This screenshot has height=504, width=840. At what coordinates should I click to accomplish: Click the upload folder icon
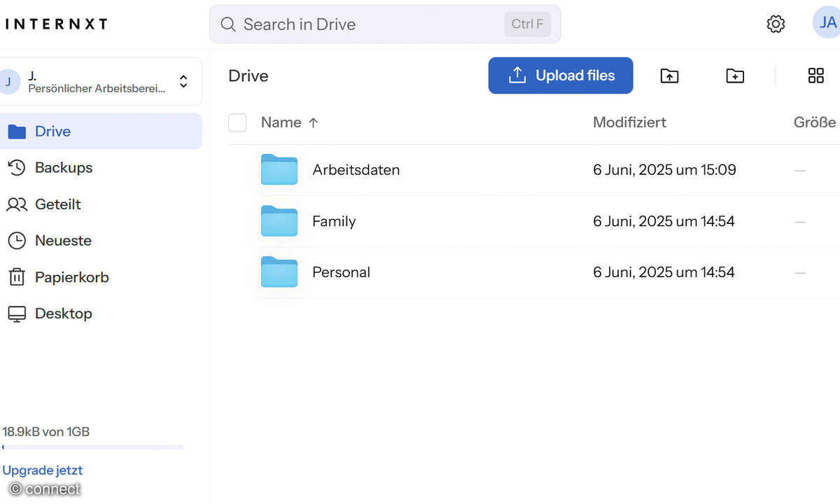click(x=669, y=76)
